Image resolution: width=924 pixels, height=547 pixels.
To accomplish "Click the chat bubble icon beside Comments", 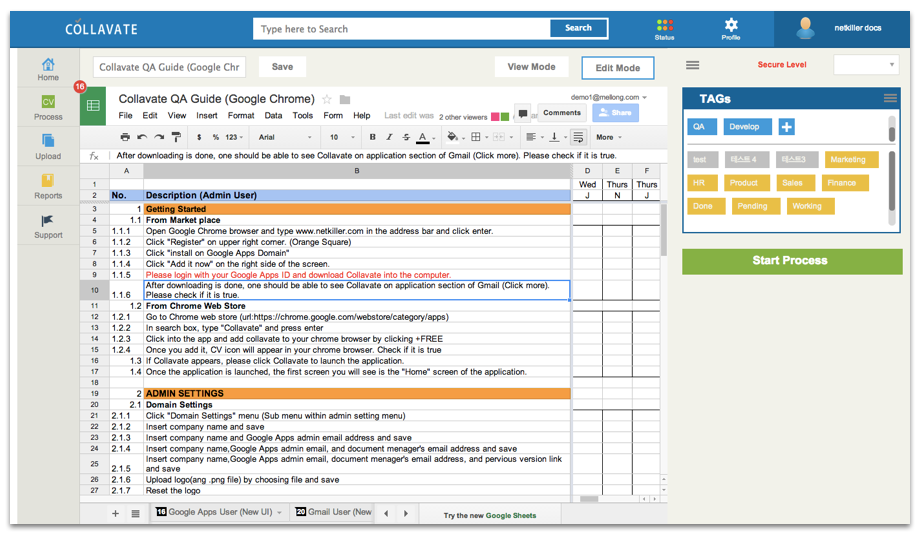I will coord(523,114).
